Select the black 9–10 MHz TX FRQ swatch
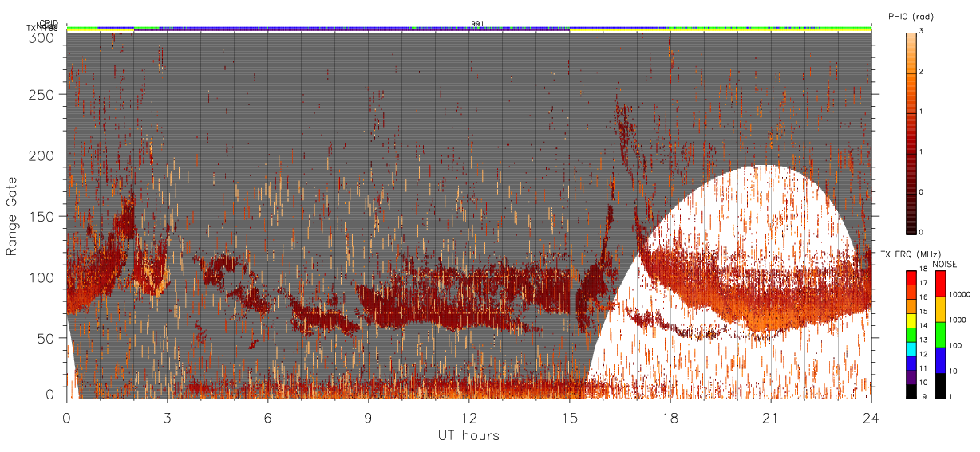 pyautogui.click(x=911, y=391)
